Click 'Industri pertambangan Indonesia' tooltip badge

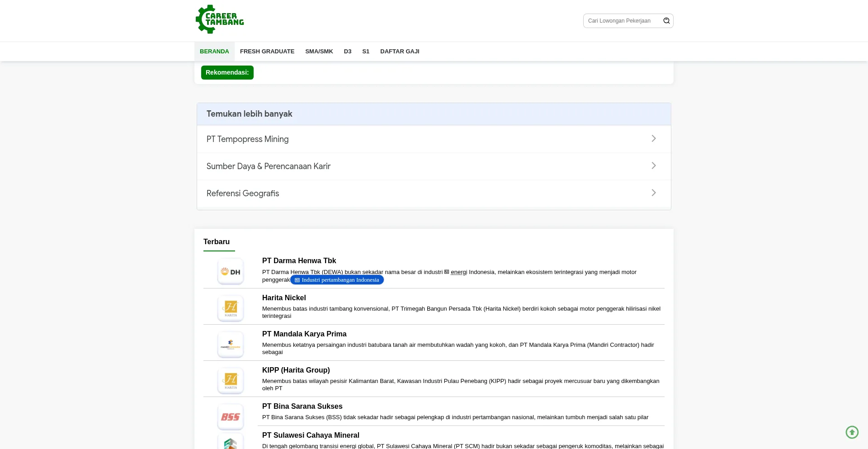337,280
